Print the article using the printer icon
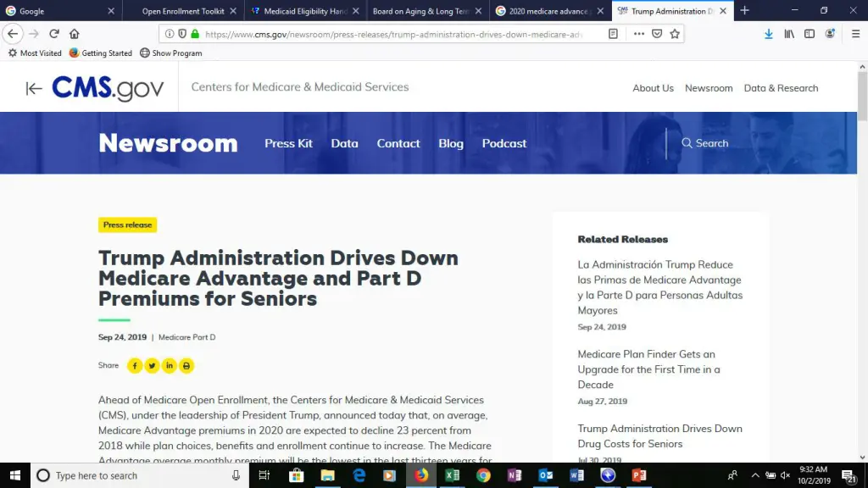 point(186,366)
